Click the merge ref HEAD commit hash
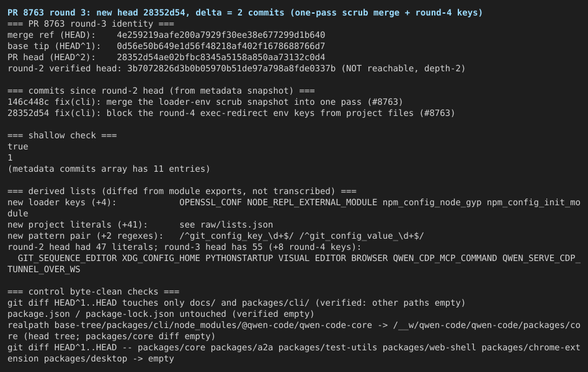 click(x=221, y=35)
